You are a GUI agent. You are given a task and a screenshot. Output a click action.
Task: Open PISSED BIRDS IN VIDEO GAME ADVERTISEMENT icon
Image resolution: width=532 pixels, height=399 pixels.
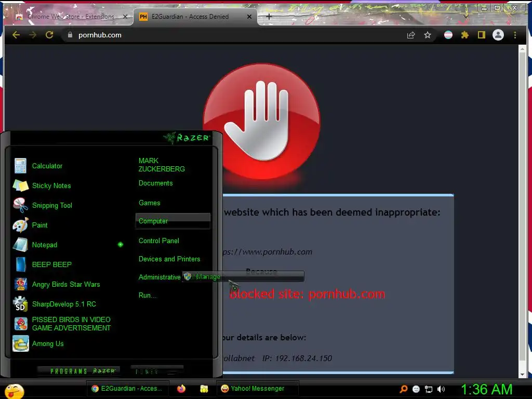pos(20,323)
